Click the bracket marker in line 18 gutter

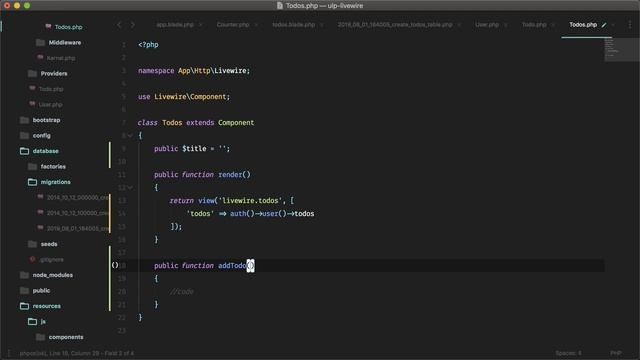[x=115, y=265]
